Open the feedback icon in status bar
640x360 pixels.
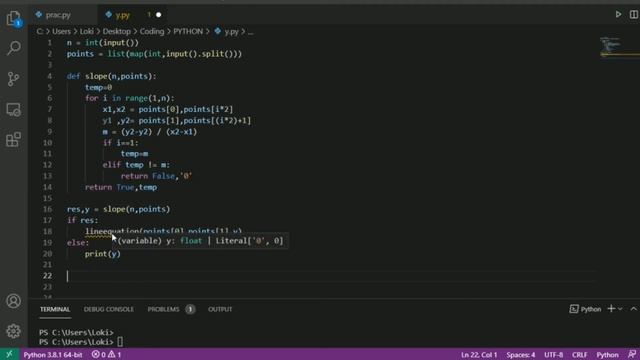[x=632, y=354]
